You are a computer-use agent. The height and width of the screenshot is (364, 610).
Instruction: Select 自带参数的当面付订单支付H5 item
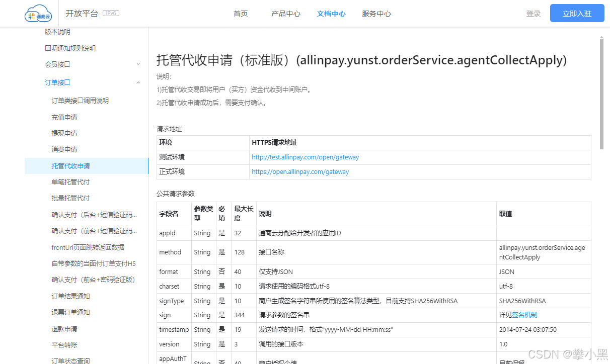click(x=94, y=263)
